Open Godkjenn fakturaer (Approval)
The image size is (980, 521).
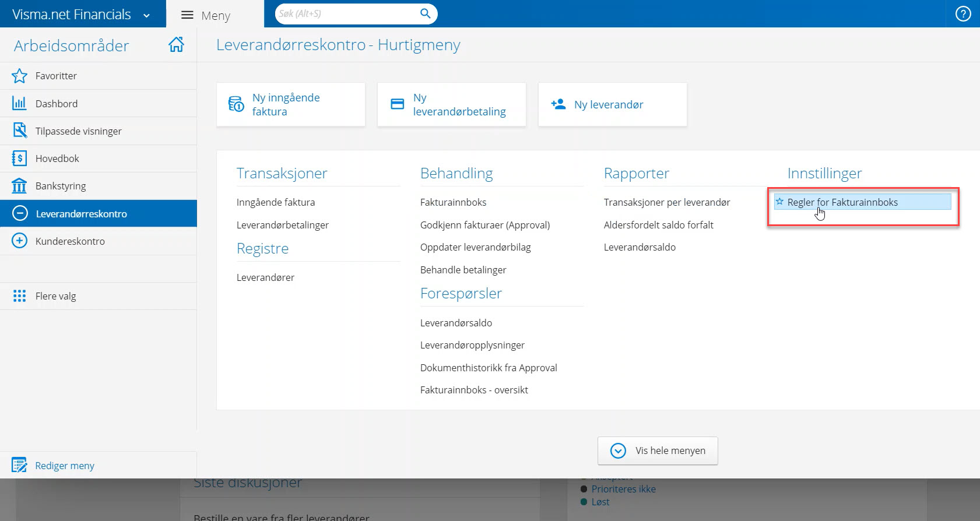485,225
